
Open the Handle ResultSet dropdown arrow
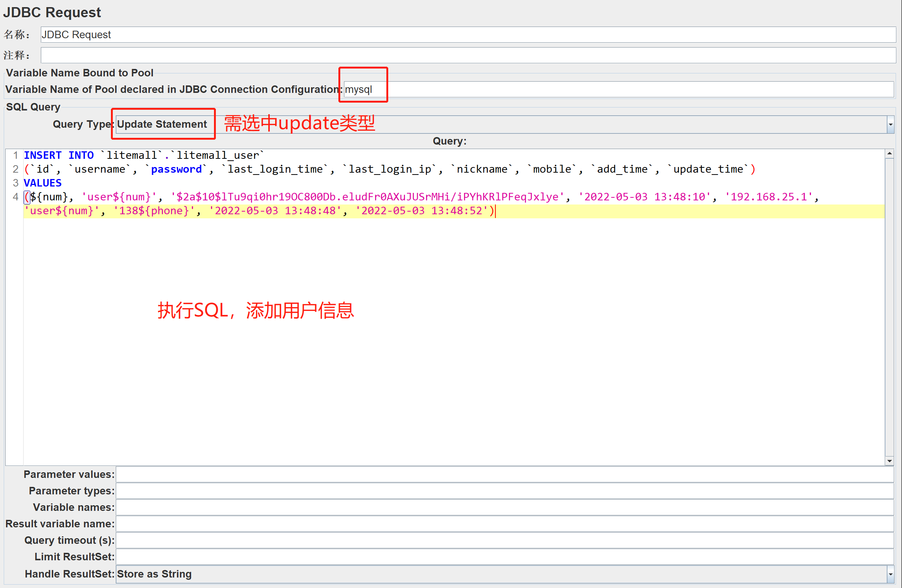[890, 574]
